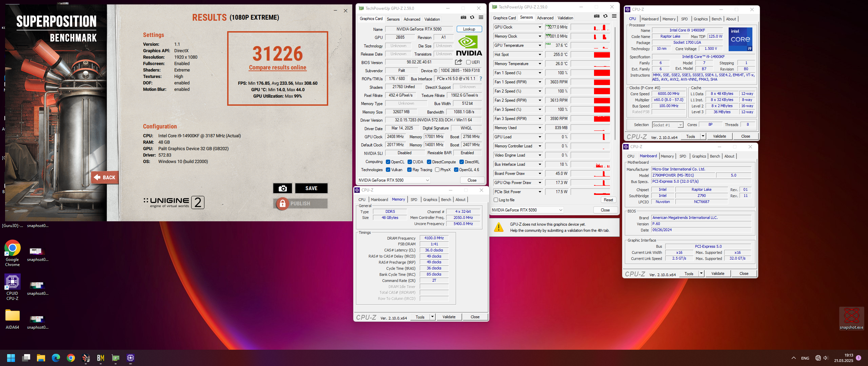Open CPUID CPU-Z desktop shortcut
This screenshot has height=366, width=868.
coord(13,287)
